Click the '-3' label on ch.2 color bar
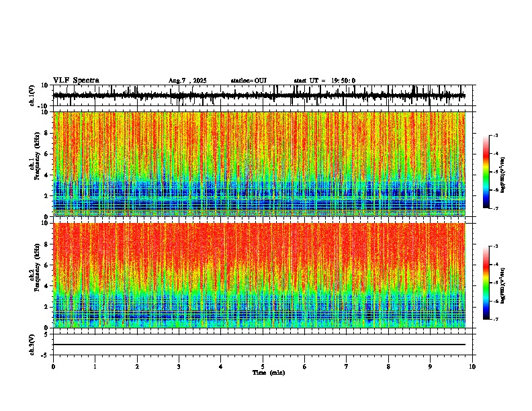The width and height of the screenshot is (532, 411). tap(496, 246)
